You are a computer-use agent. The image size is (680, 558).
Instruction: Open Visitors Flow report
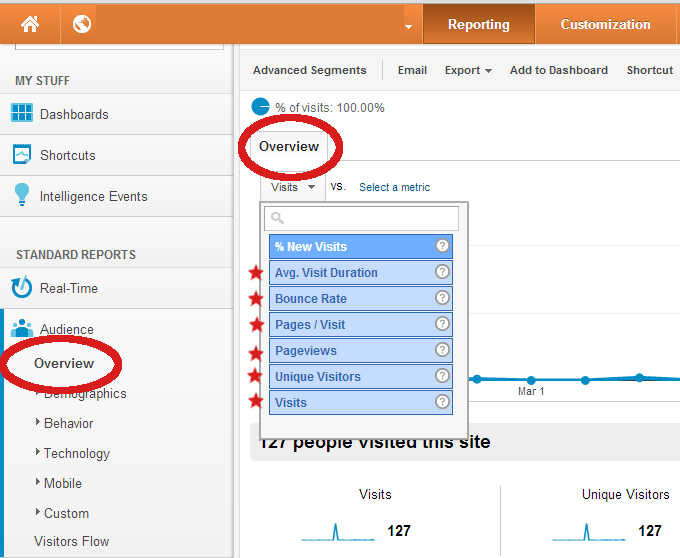[72, 542]
